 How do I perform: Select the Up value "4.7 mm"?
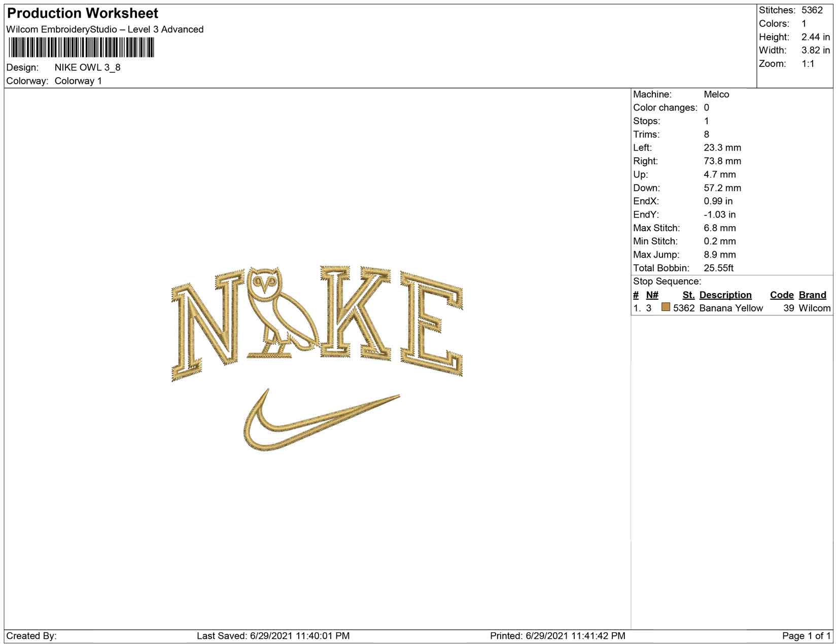(x=720, y=174)
